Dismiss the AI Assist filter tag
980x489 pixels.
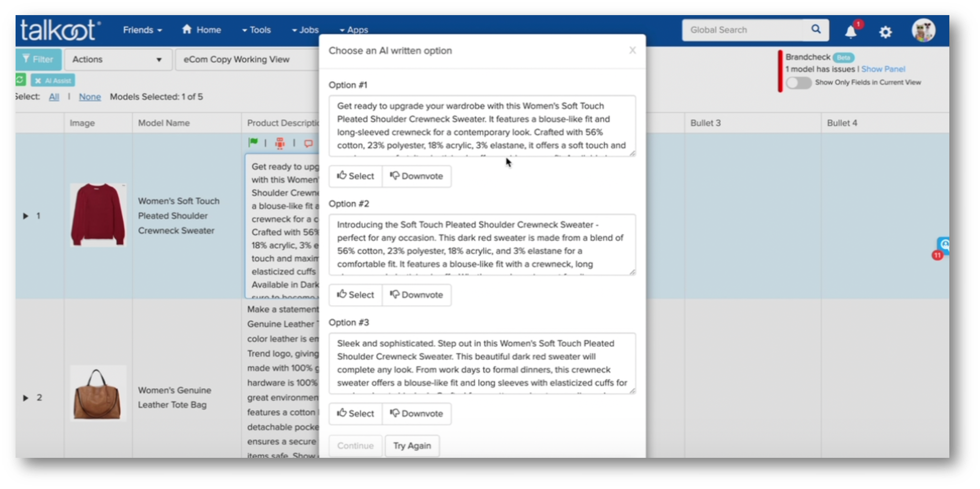[x=38, y=80]
